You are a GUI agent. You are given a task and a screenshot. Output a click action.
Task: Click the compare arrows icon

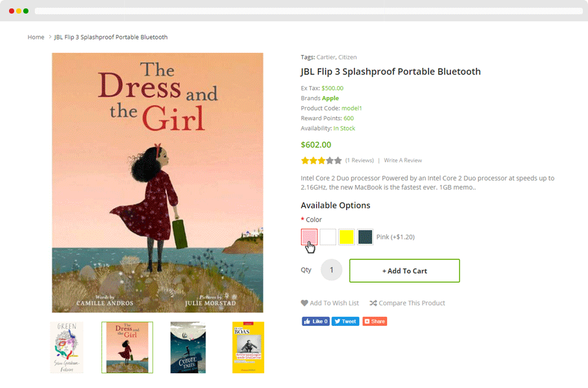(373, 303)
